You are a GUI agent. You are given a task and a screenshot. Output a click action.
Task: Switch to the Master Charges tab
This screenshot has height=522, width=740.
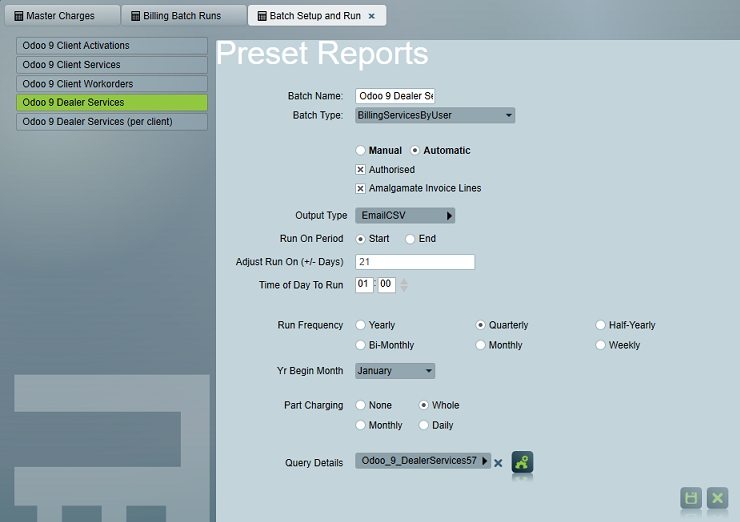pos(60,16)
